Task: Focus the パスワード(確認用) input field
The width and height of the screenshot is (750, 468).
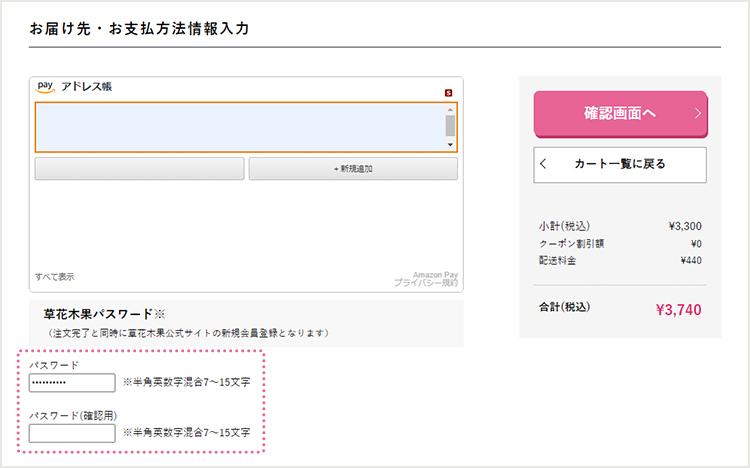Action: pyautogui.click(x=72, y=433)
